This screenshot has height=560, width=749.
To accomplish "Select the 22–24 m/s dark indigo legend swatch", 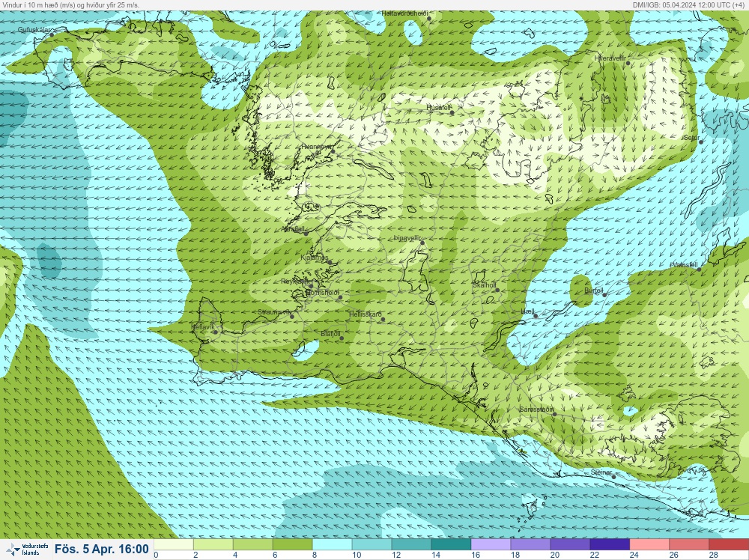I will click(610, 545).
